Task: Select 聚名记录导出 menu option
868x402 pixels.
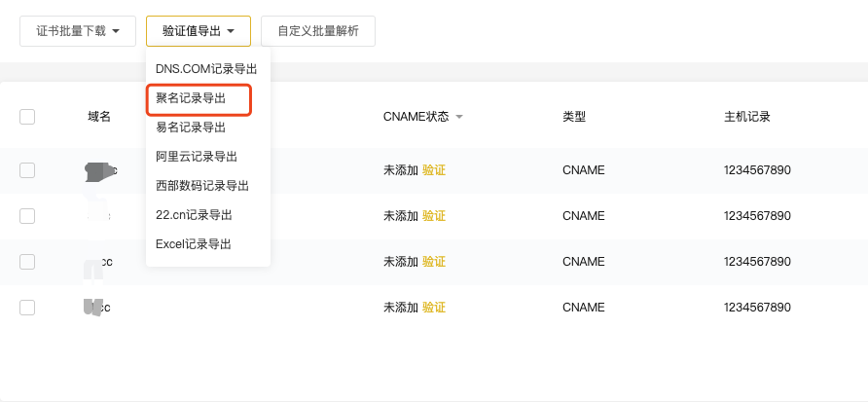Action: tap(191, 98)
